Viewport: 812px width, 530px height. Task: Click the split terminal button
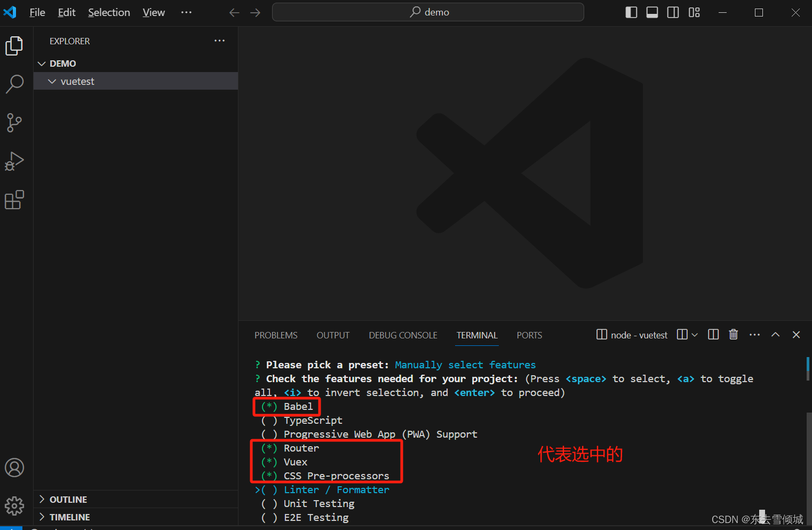(682, 335)
